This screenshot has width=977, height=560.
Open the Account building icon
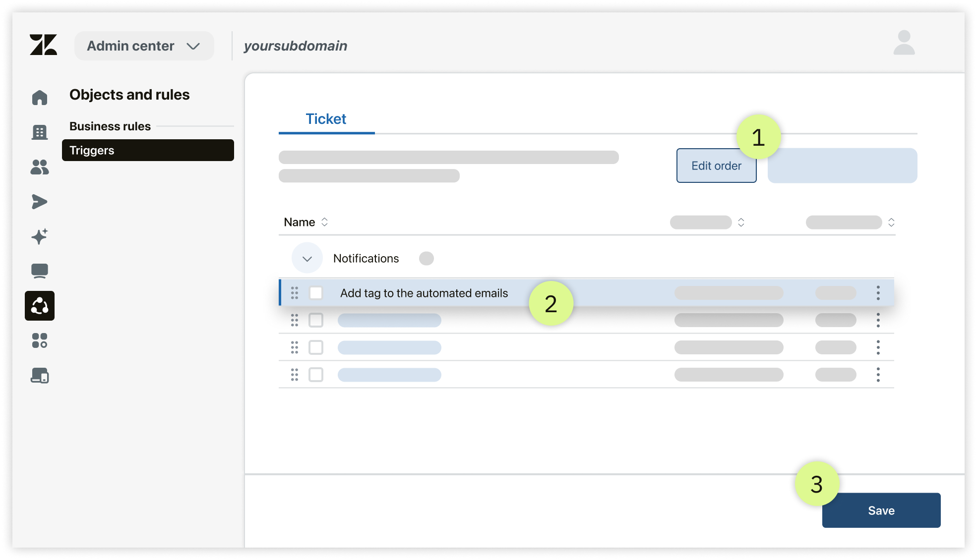point(40,132)
